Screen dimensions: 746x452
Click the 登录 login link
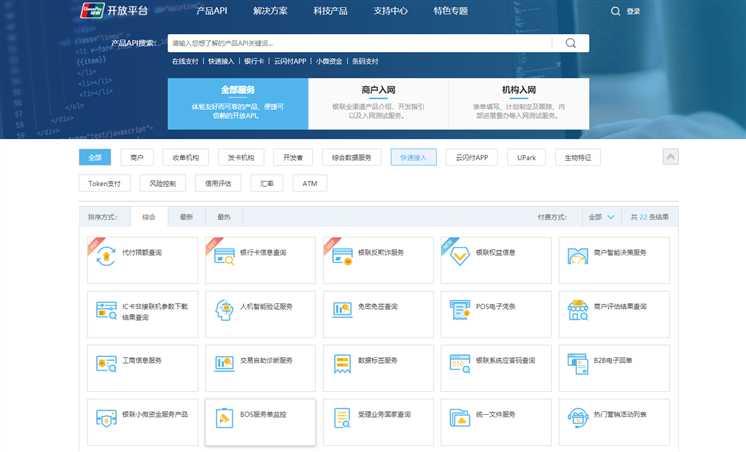pos(633,11)
